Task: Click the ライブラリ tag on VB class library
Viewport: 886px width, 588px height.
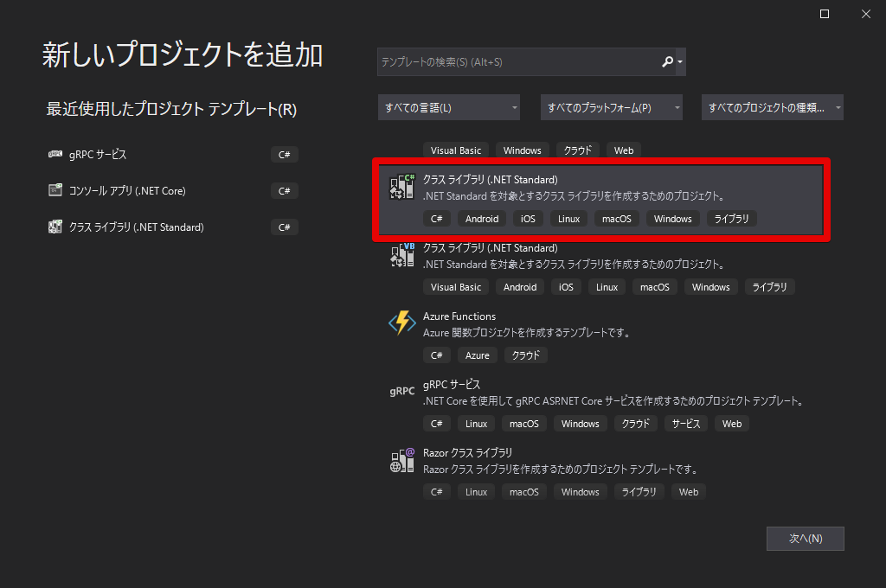Action: (769, 287)
